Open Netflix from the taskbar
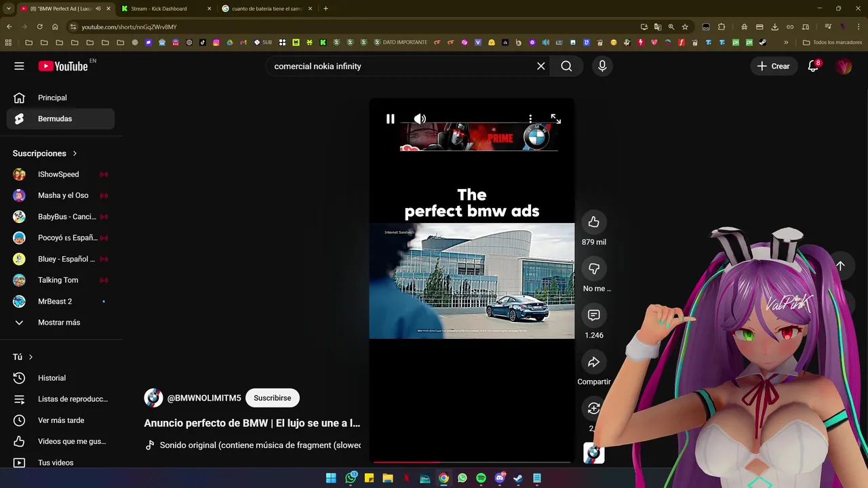The width and height of the screenshot is (868, 488). (406, 478)
